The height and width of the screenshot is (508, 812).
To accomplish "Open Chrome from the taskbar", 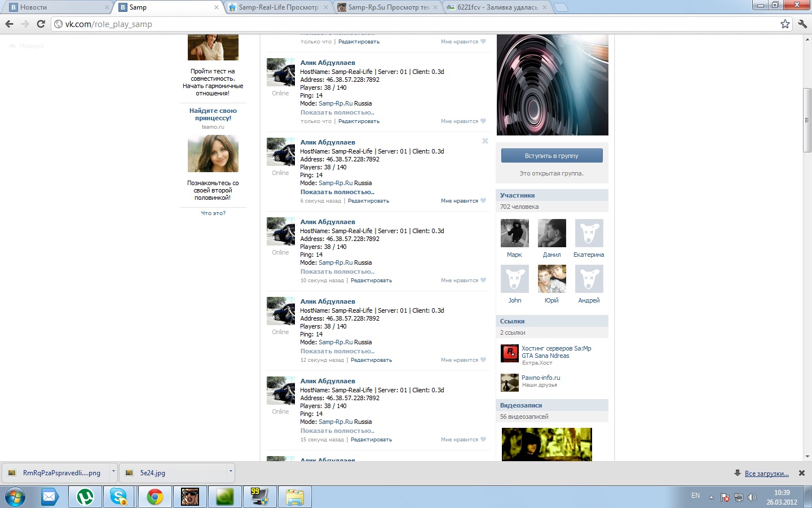I will [155, 497].
